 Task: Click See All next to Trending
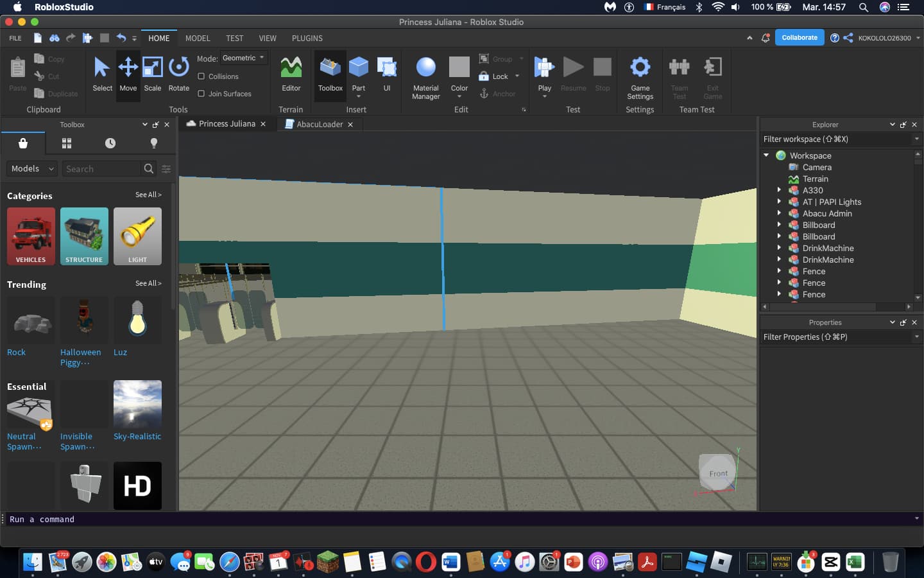click(148, 283)
